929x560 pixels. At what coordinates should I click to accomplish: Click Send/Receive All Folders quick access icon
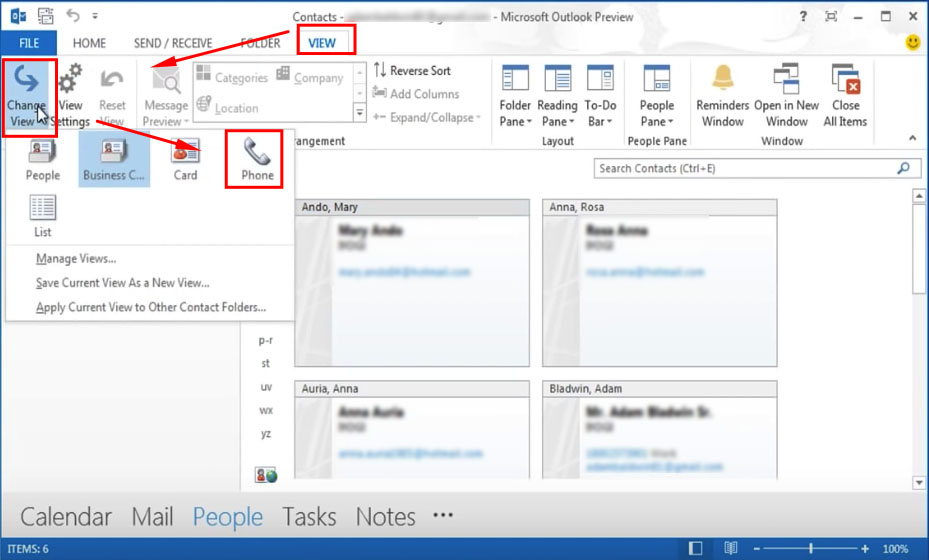click(x=45, y=16)
